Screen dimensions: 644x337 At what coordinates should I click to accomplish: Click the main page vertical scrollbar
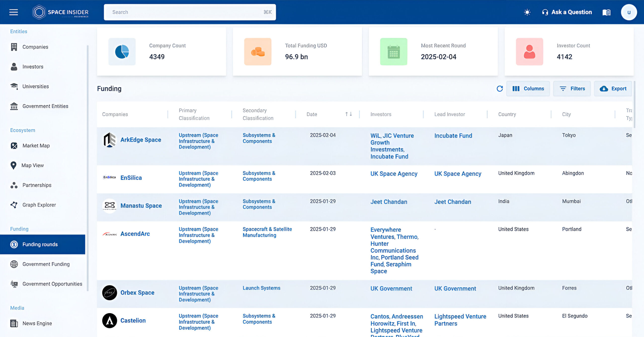pyautogui.click(x=634, y=104)
